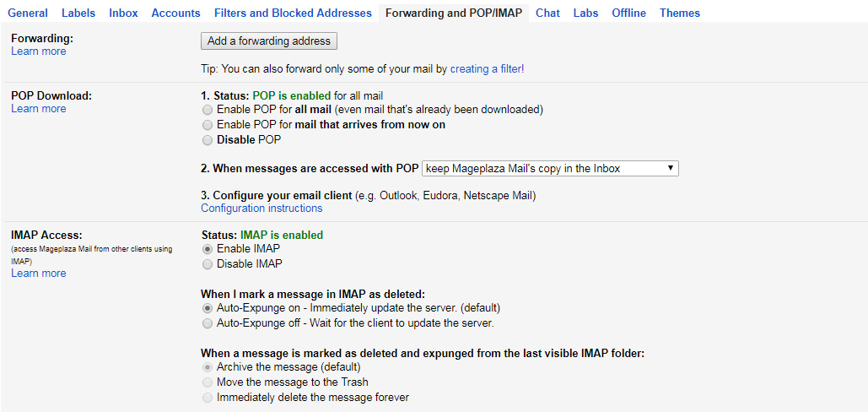
Task: Open Configuration instructions link
Action: pyautogui.click(x=261, y=209)
